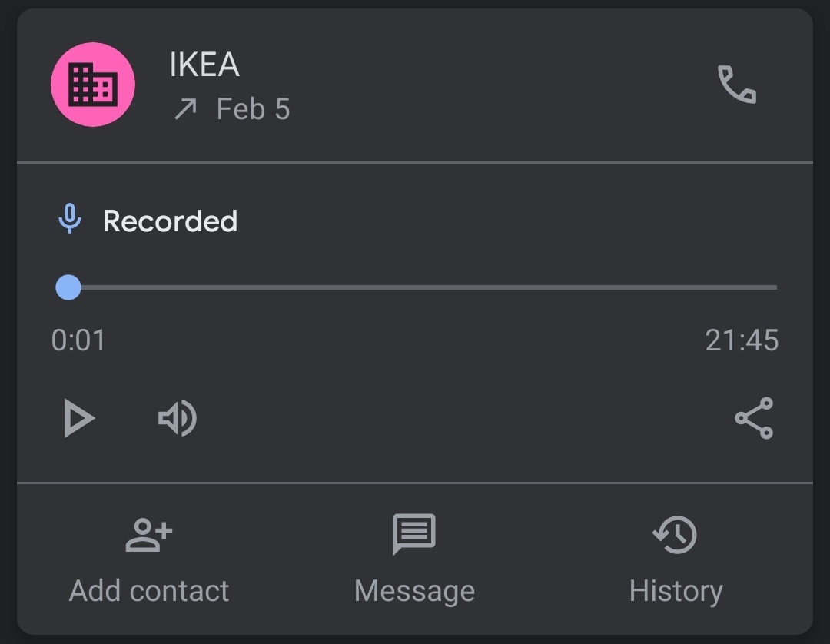Click the blue microphone Recorded icon

coord(70,221)
